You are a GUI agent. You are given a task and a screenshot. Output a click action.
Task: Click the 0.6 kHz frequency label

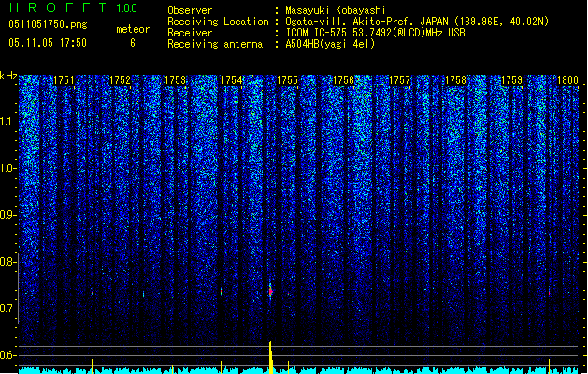click(7, 355)
